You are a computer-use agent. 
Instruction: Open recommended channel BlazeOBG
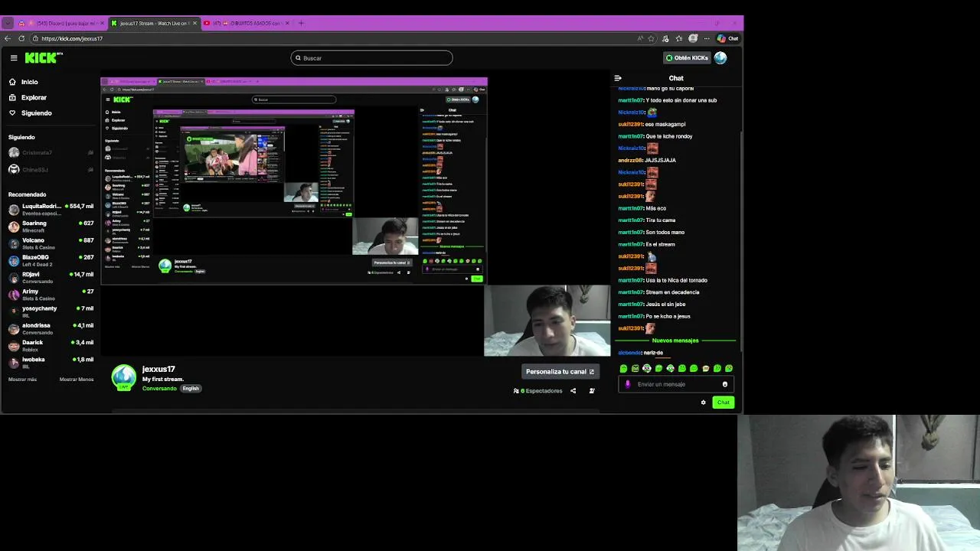pyautogui.click(x=51, y=261)
